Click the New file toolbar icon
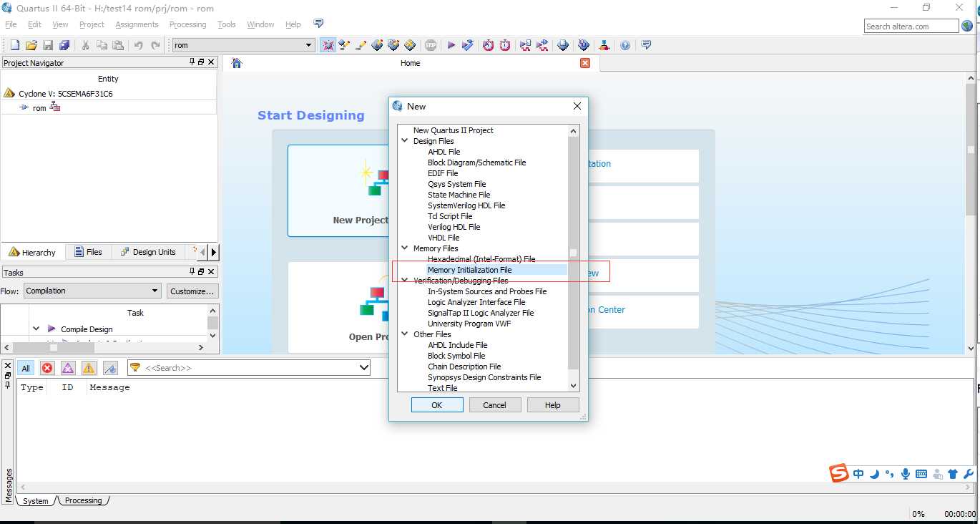Image resolution: width=980 pixels, height=524 pixels. 14,45
